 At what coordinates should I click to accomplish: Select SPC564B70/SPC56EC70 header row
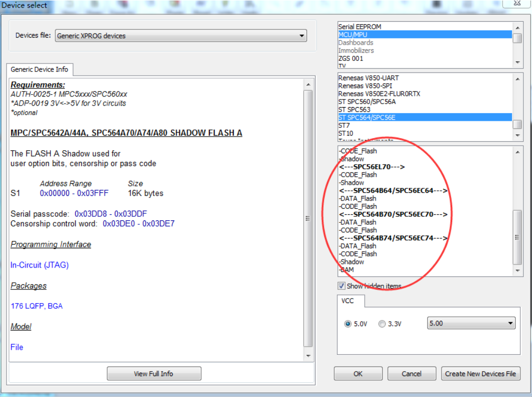click(x=425, y=214)
